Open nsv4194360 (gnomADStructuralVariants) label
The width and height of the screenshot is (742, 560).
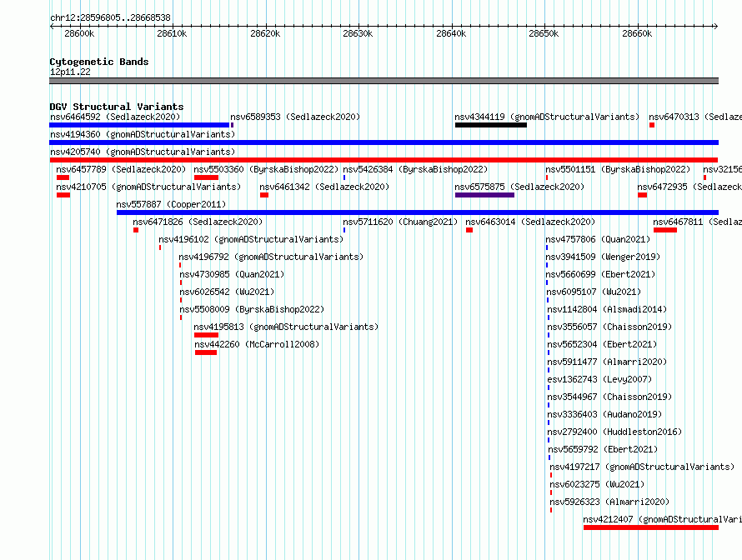(x=143, y=134)
